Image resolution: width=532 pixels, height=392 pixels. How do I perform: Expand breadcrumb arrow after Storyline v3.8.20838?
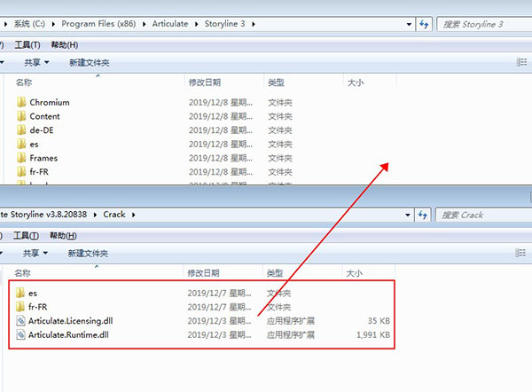point(95,215)
